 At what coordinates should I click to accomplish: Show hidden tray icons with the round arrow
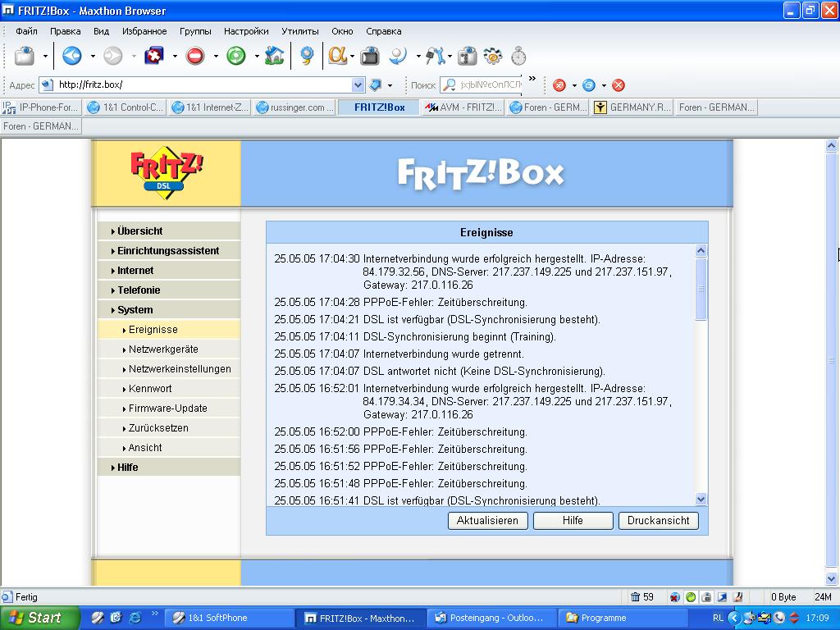pos(734,618)
